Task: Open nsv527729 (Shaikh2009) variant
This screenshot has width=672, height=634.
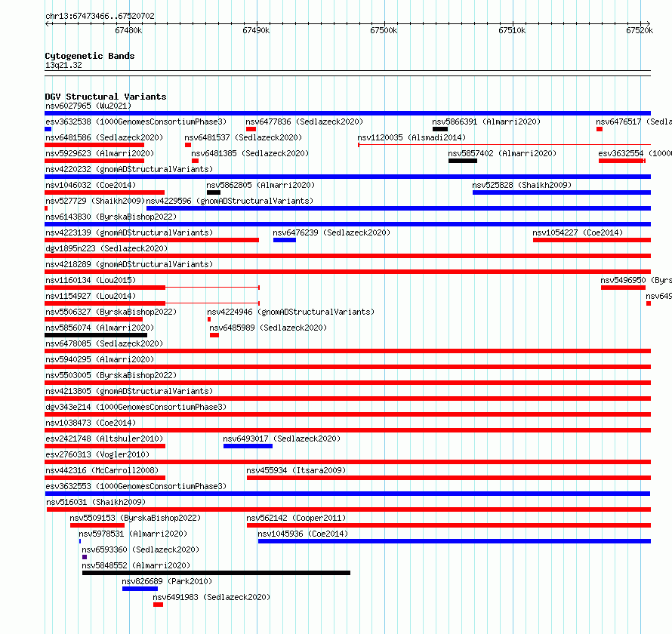Action: 95,201
